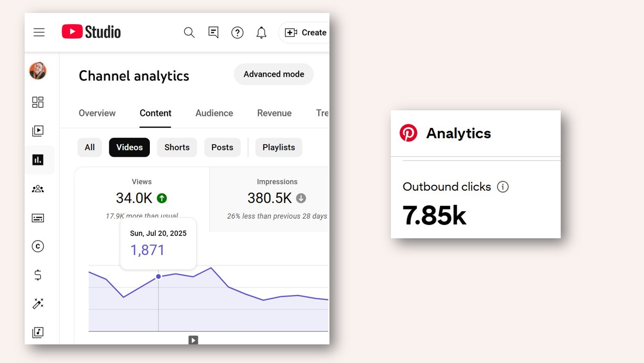Viewport: 644px width, 363px height.
Task: Open the help question mark icon
Action: [x=237, y=33]
